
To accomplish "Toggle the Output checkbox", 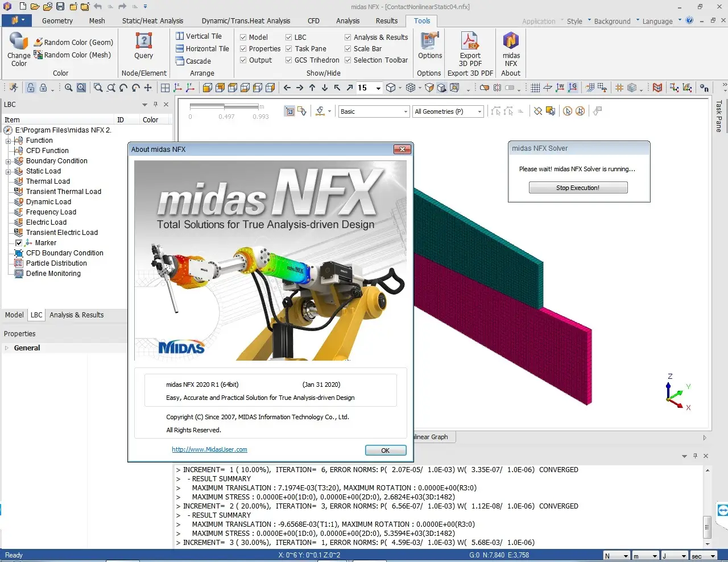I will tap(243, 60).
